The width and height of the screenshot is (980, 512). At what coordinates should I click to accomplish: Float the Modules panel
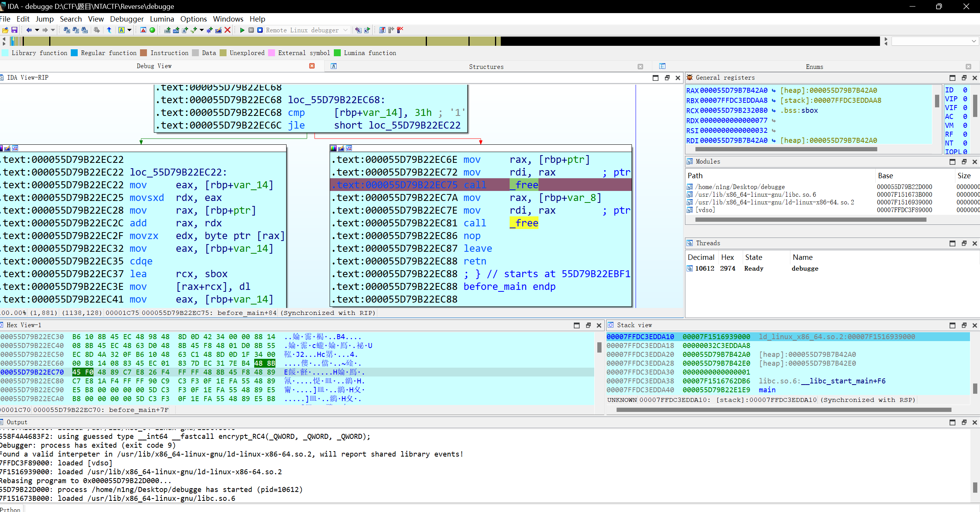point(964,162)
